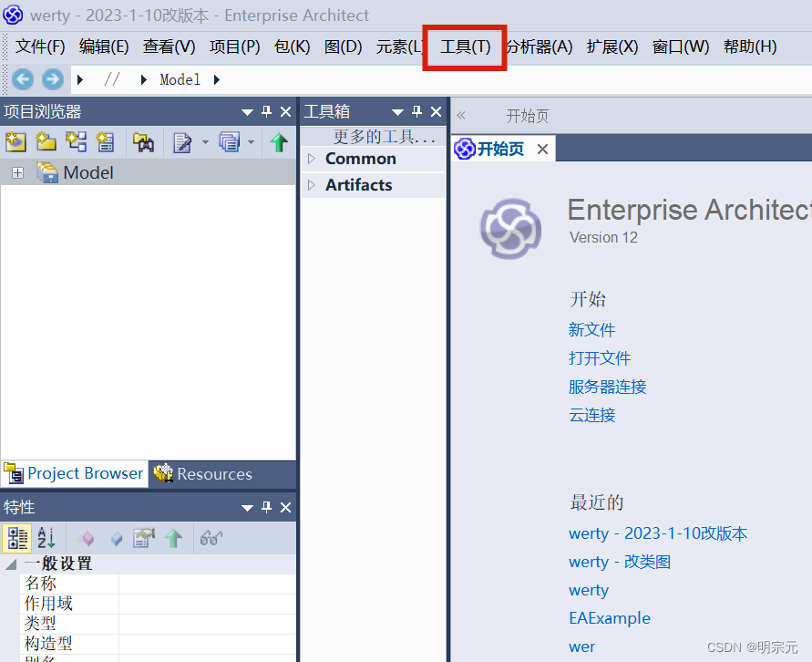The height and width of the screenshot is (662, 812).
Task: Open the 包(K) menu
Action: click(292, 47)
